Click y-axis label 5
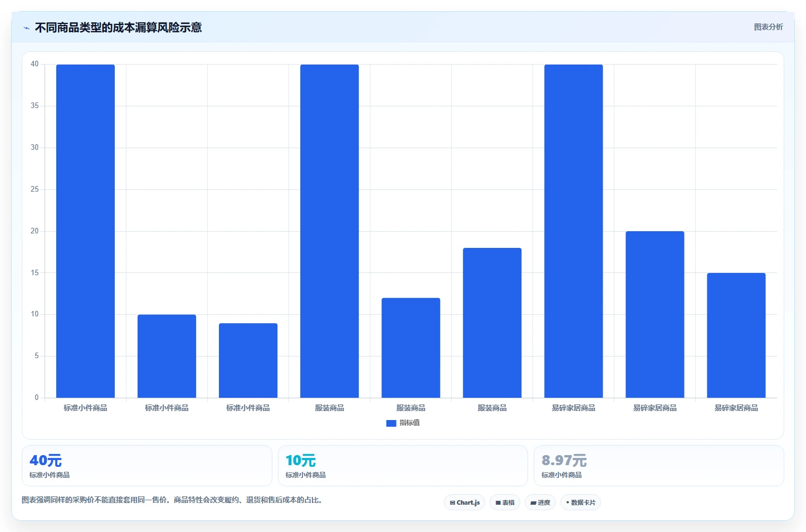806x532 pixels. pyautogui.click(x=37, y=356)
